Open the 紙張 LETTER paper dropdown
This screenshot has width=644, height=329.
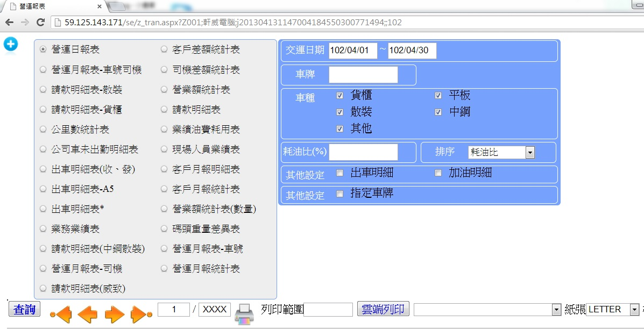[x=612, y=310]
